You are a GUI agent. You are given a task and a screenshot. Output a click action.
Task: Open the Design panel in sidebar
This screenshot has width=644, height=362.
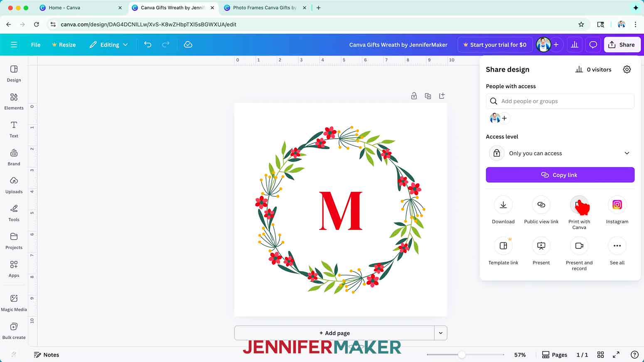[14, 73]
